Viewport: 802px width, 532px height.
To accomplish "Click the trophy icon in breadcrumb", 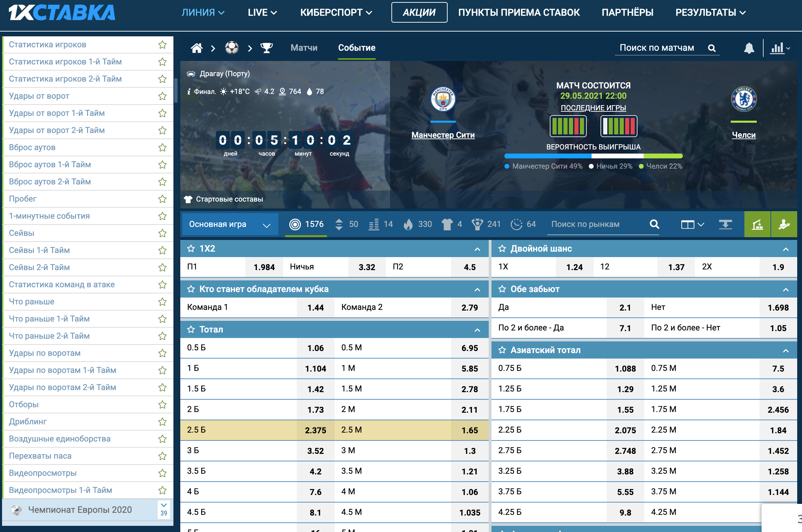I will click(266, 48).
